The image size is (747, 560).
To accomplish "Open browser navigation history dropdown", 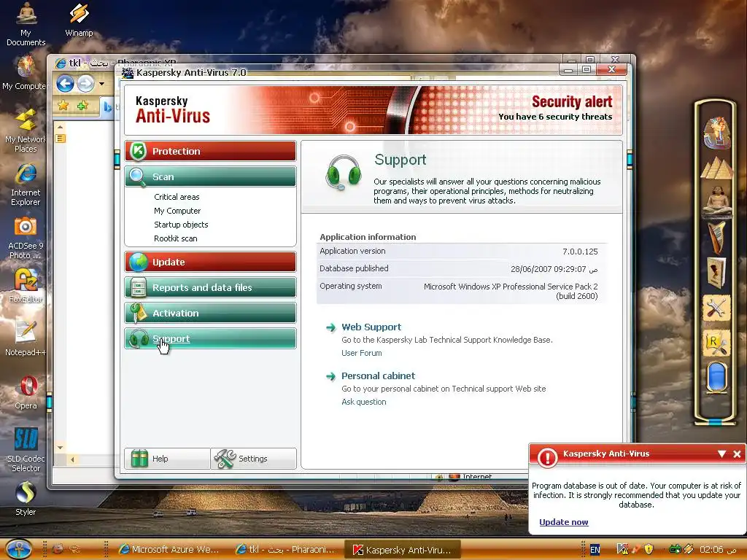I will [x=101, y=85].
